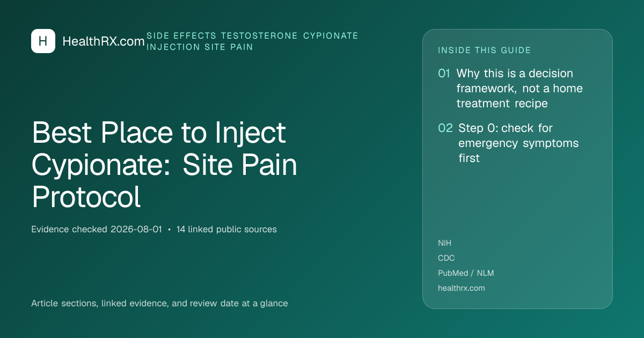Click the "INJECTION SITE PAIN" breadcrumb line
Viewport: 644px width, 338px height.
[200, 47]
